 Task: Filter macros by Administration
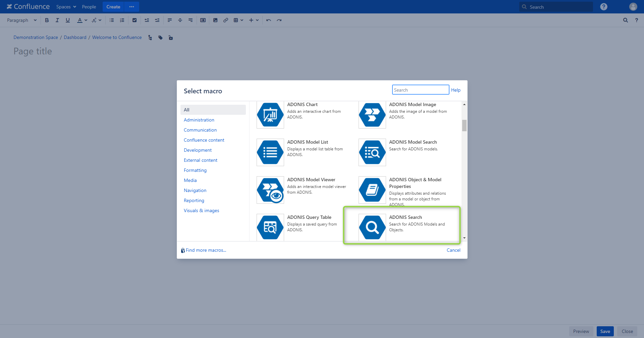tap(199, 120)
